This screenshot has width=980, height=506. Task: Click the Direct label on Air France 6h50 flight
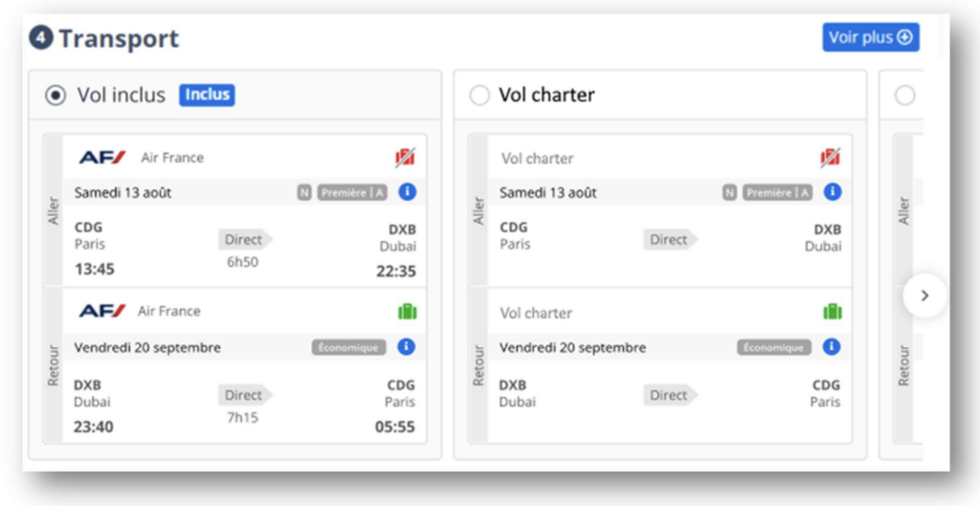(244, 239)
